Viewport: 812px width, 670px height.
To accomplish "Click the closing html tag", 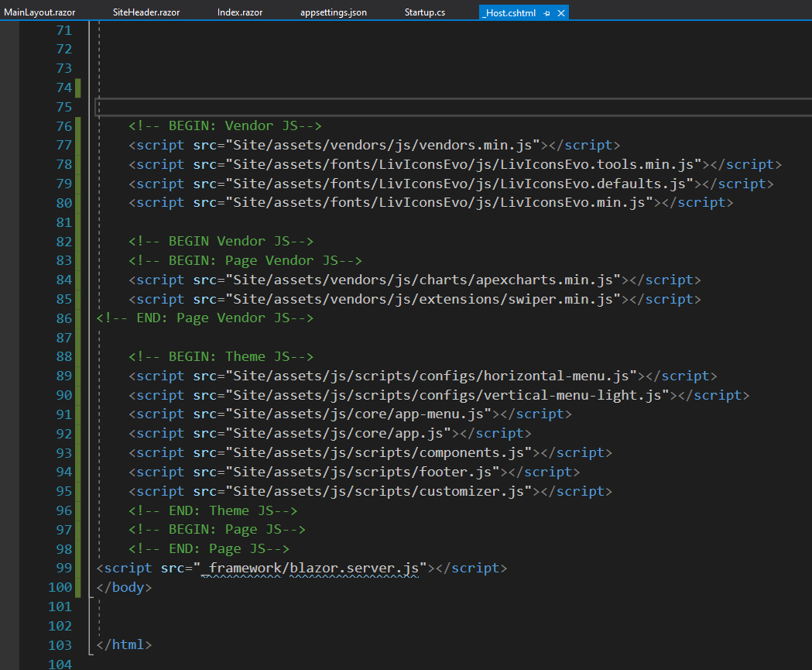I will tap(124, 645).
